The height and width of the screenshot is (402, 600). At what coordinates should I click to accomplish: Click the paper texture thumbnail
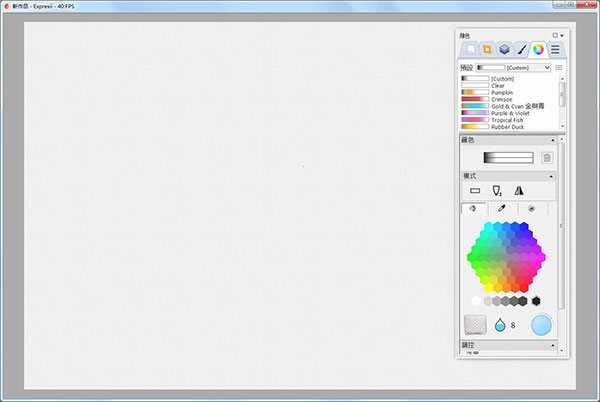pyautogui.click(x=475, y=324)
